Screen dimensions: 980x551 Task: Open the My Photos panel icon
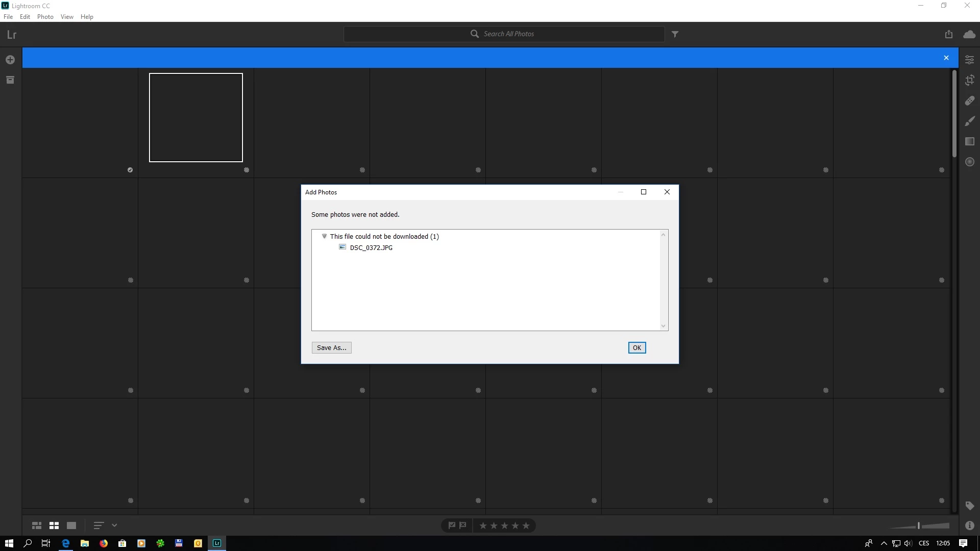tap(10, 80)
